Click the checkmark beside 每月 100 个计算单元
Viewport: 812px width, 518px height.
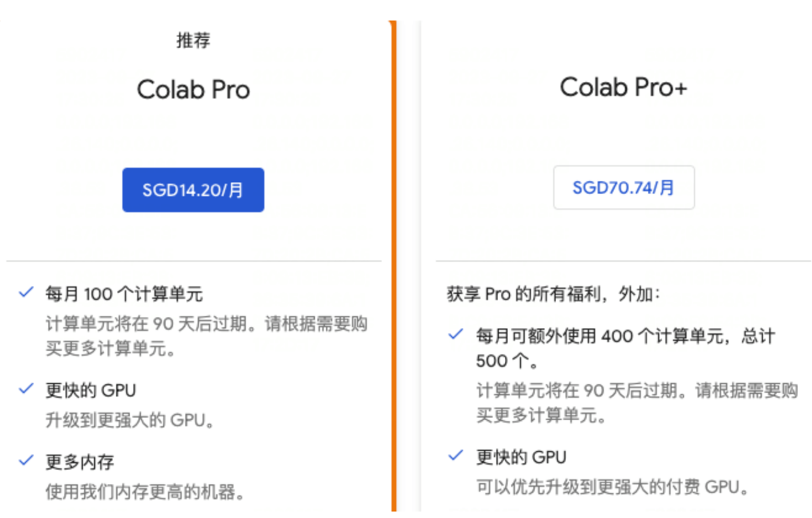[26, 292]
